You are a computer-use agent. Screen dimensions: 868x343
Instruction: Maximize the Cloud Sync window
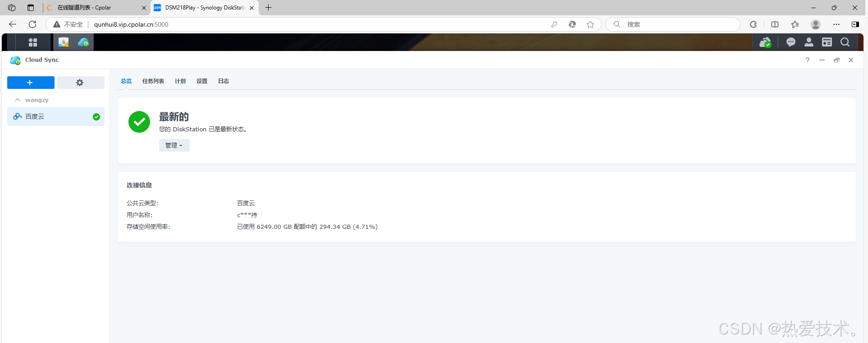click(836, 60)
